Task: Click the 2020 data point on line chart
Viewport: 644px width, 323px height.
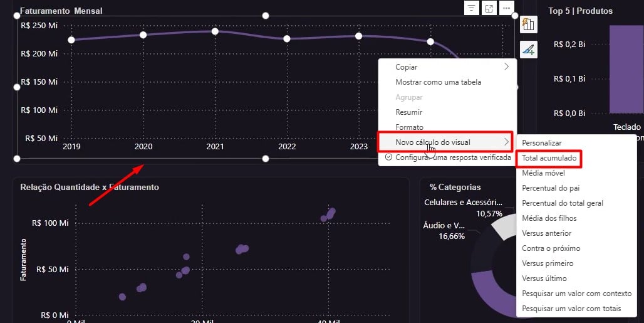Action: (x=143, y=35)
